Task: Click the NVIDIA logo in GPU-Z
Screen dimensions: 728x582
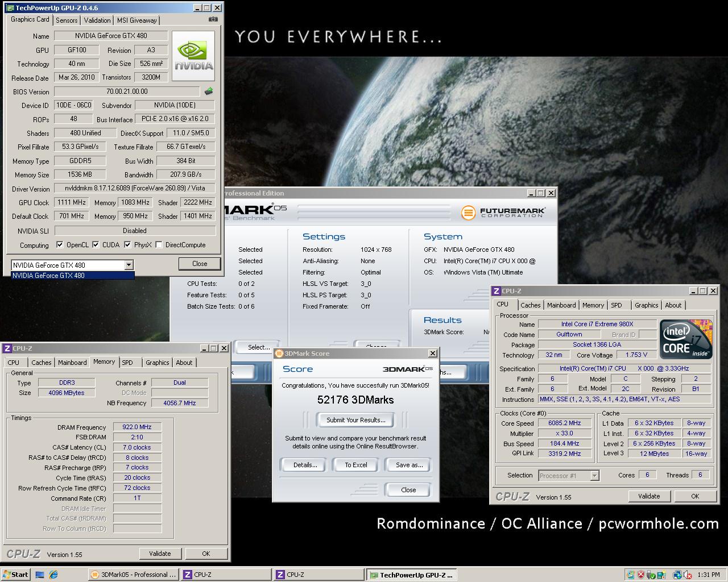Action: point(193,56)
